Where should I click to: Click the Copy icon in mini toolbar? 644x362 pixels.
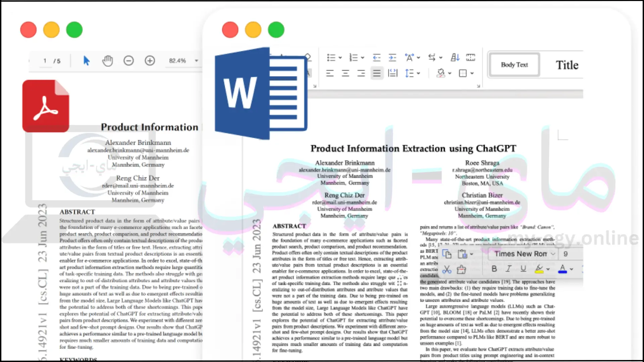(447, 254)
